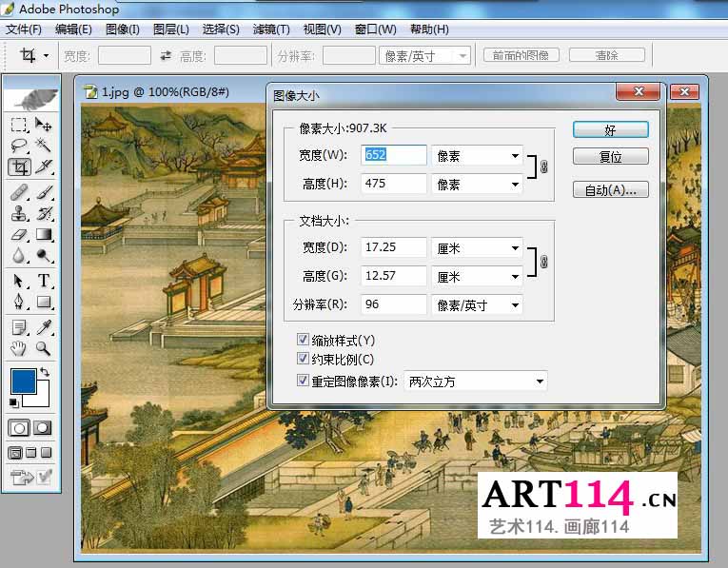
Task: Select the Rectangular Marquee tool
Action: 19,125
